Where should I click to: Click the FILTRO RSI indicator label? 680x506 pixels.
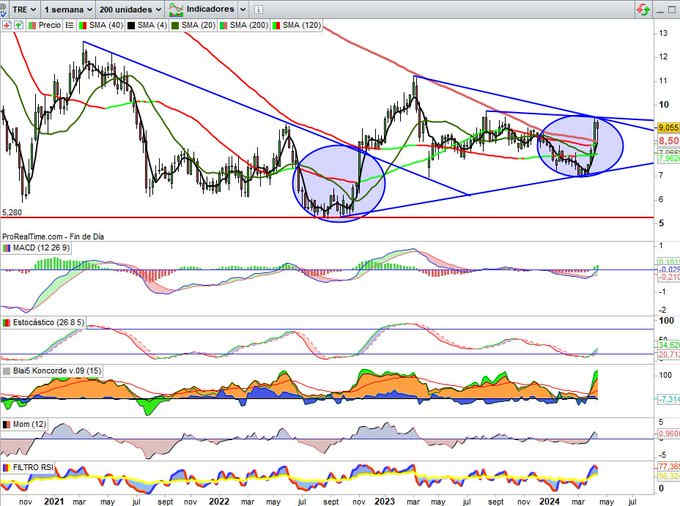[x=33, y=467]
